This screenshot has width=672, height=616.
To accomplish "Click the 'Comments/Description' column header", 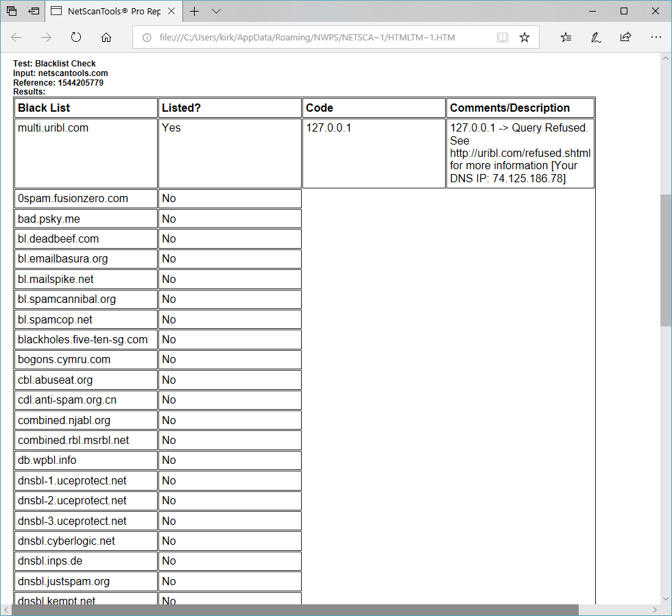I will tap(520, 108).
